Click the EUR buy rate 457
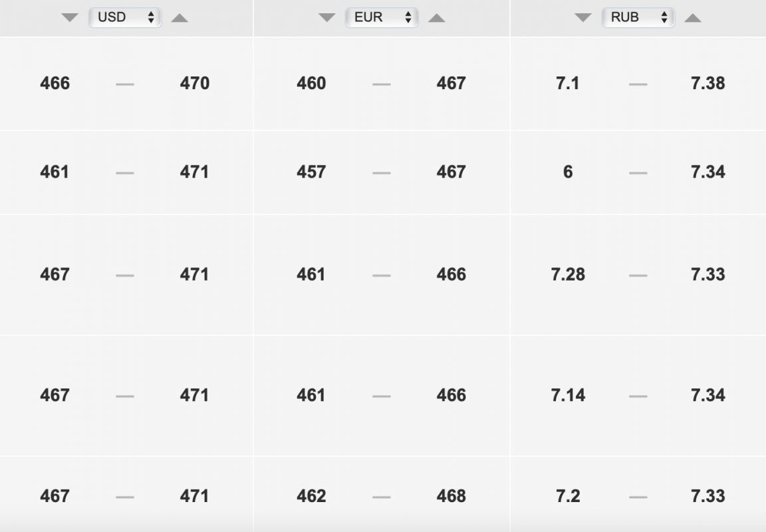766x532 pixels. 311,172
